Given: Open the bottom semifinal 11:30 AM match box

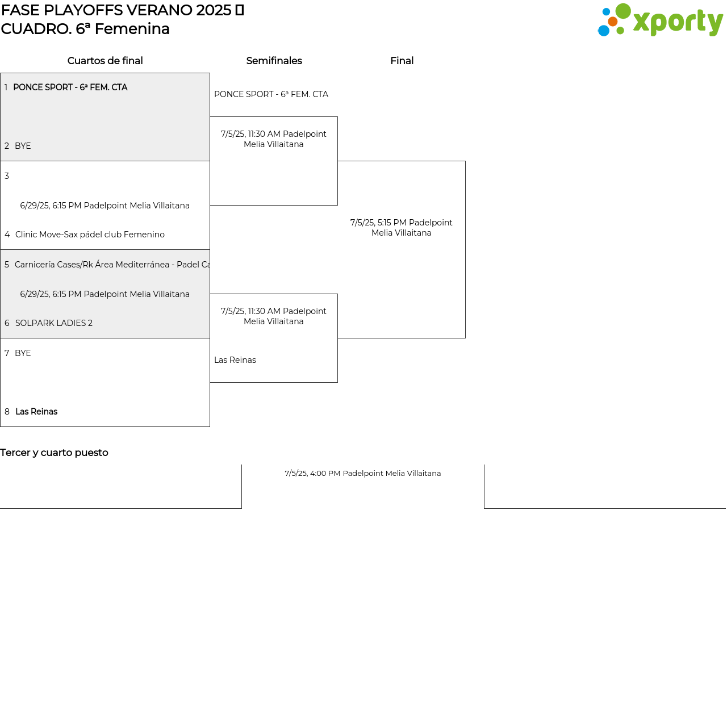Looking at the screenshot, I should [274, 316].
